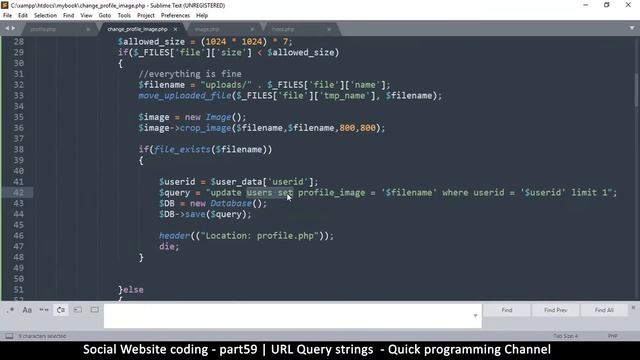Close the change_profile_image.php tab
The image size is (640, 360).
pyautogui.click(x=176, y=29)
